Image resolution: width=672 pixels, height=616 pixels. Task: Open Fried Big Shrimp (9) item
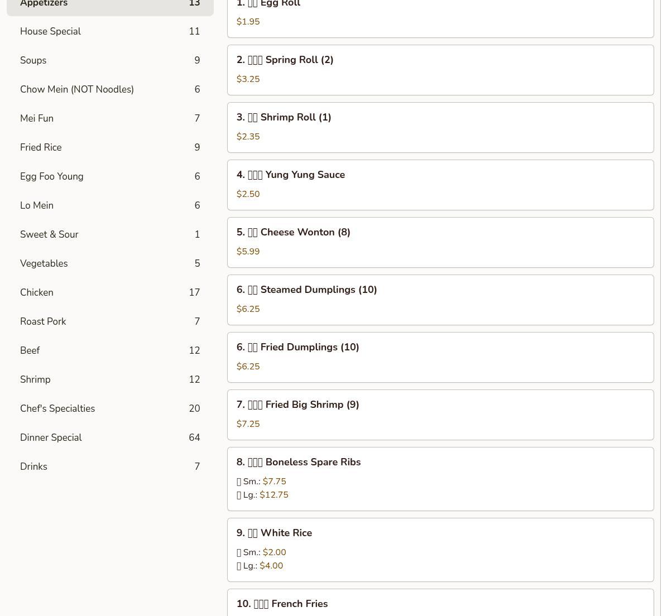pos(440,415)
